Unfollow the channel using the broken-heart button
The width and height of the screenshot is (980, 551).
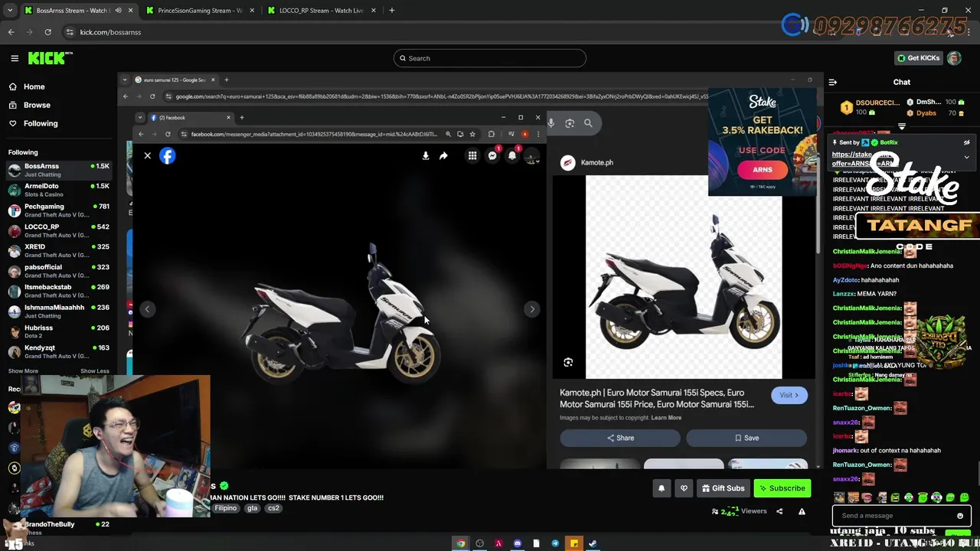pos(684,488)
